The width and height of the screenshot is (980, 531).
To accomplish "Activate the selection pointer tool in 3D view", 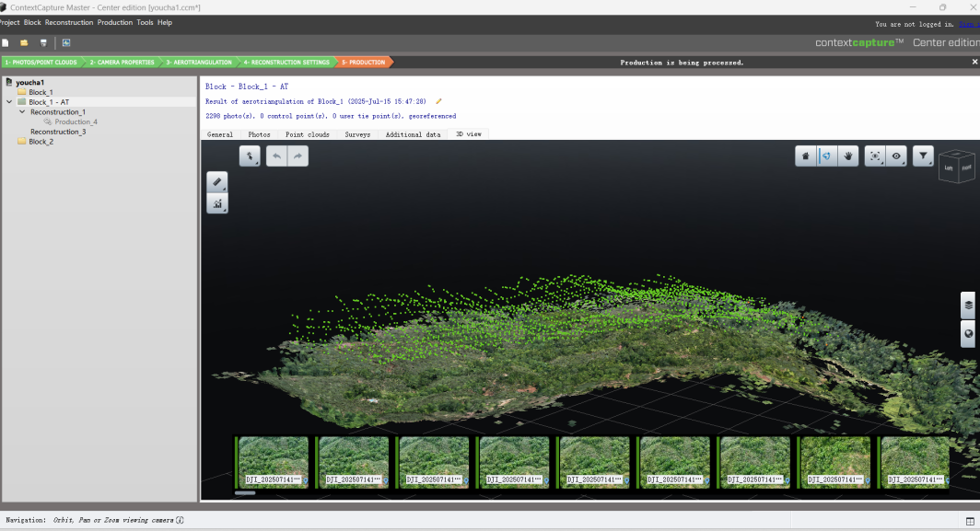I will 250,156.
